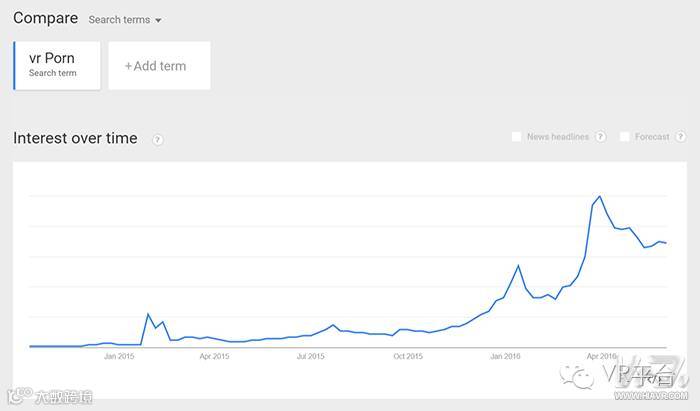This screenshot has width=700, height=411.
Task: Click the Forecast label text
Action: [x=652, y=137]
